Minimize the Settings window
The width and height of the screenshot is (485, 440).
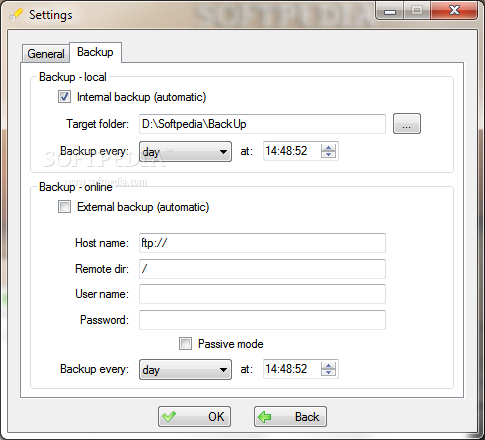pyautogui.click(x=390, y=10)
